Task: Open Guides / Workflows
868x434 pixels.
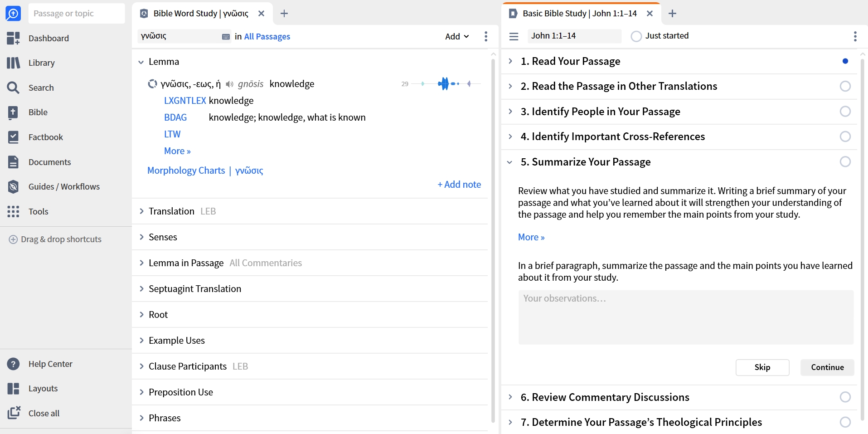Action: coord(54,186)
